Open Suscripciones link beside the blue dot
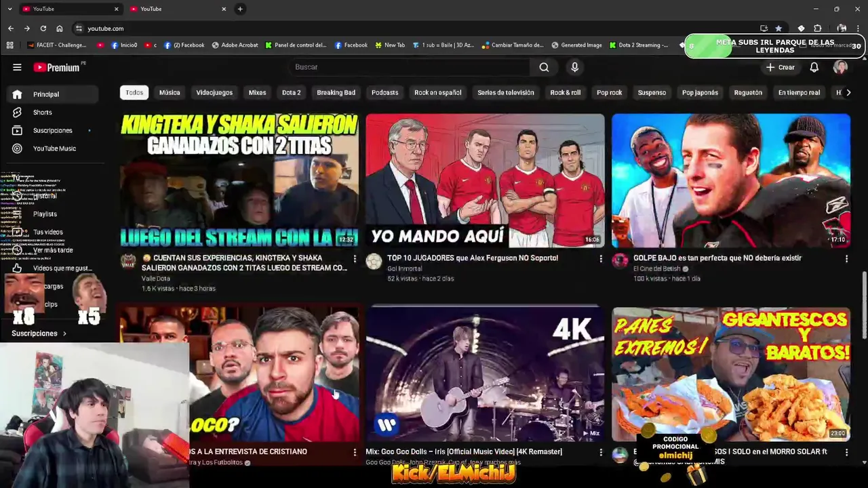 [x=53, y=131]
